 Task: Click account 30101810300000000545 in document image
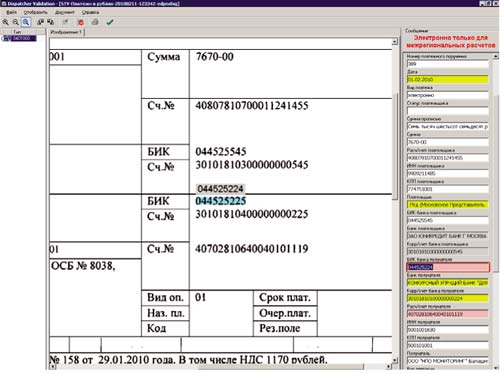pos(252,165)
